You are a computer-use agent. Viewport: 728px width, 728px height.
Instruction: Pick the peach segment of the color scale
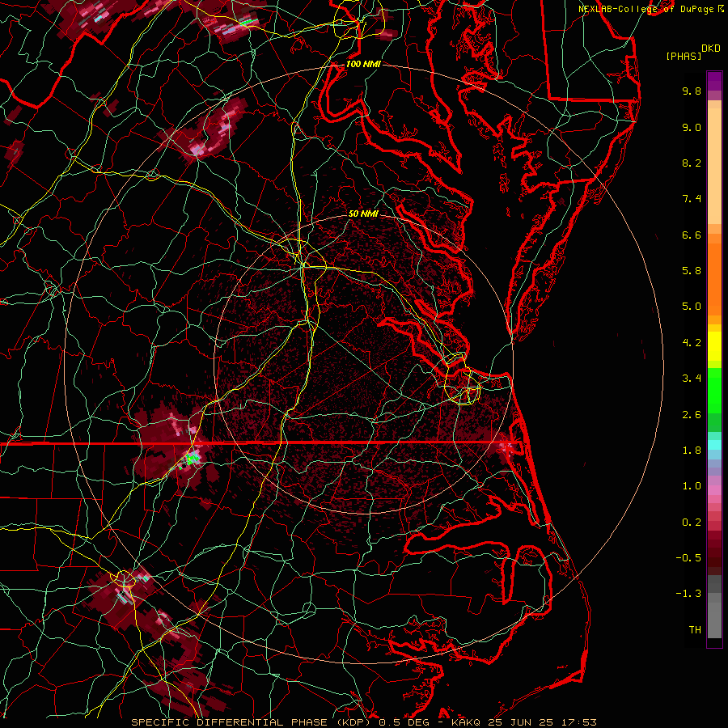(714, 165)
